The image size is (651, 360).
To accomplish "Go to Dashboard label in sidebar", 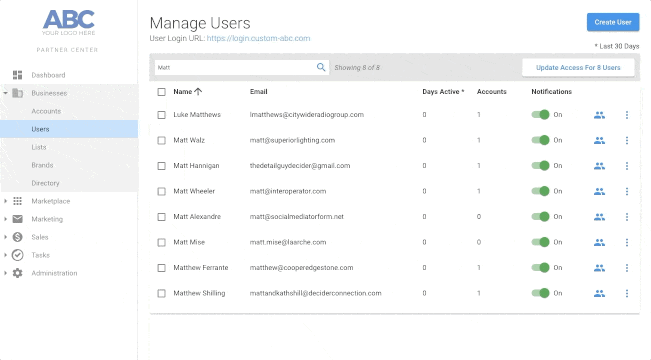I will 48,75.
